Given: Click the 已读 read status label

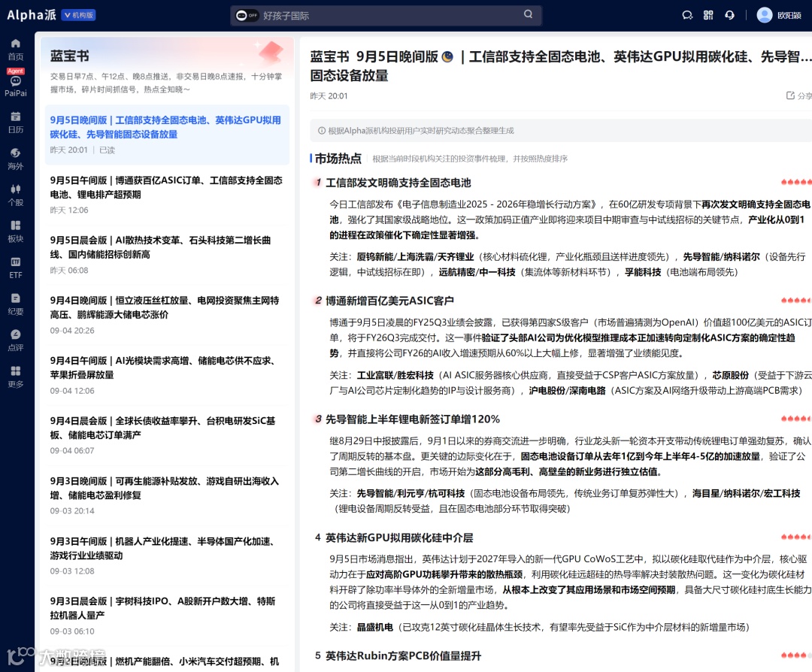Looking at the screenshot, I should pyautogui.click(x=108, y=150).
